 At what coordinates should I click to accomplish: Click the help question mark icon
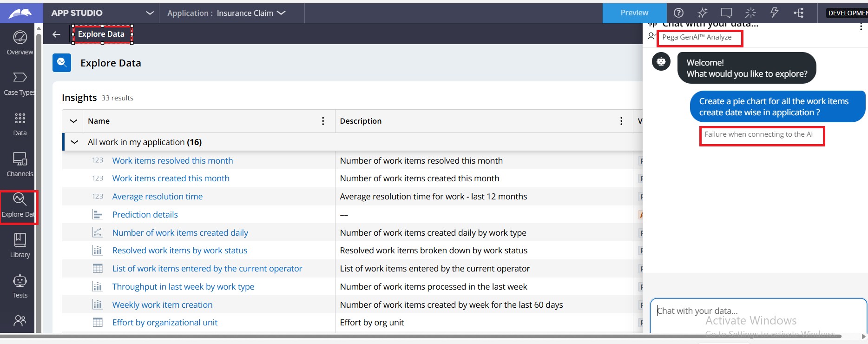coord(678,13)
